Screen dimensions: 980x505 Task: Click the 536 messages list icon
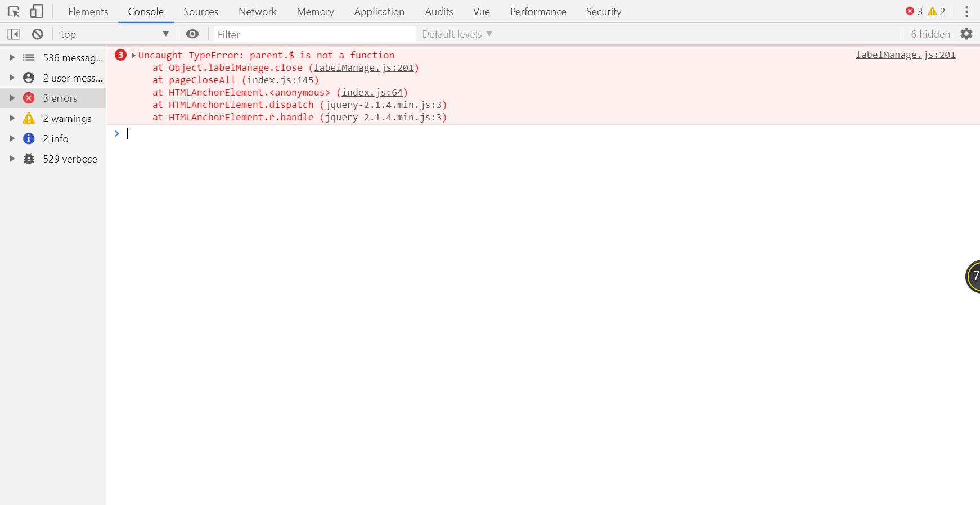pos(29,57)
